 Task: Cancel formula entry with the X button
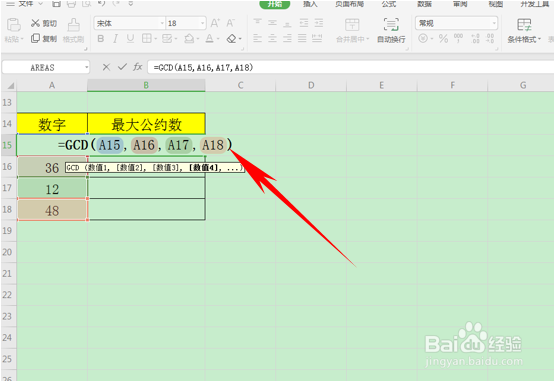tap(106, 67)
